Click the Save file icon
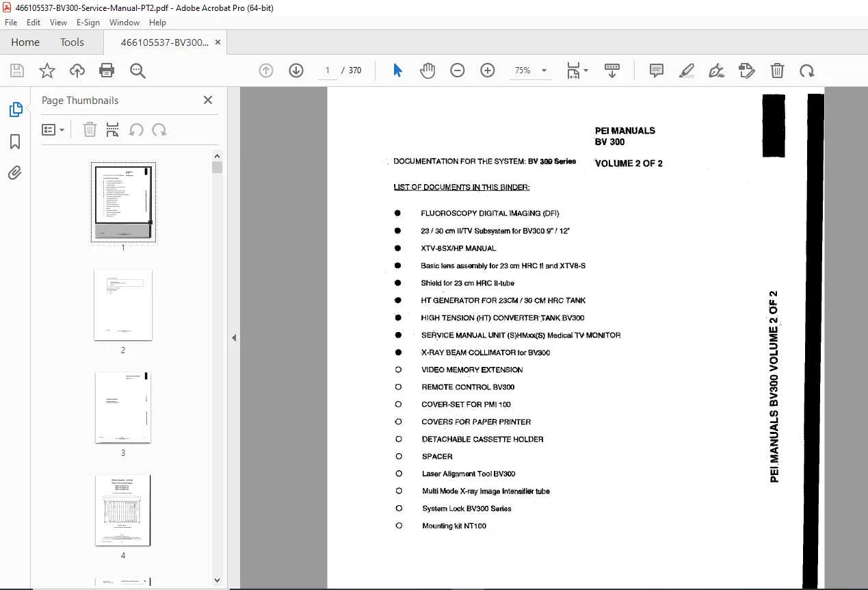Screen dimensions: 868x590 [x=17, y=70]
